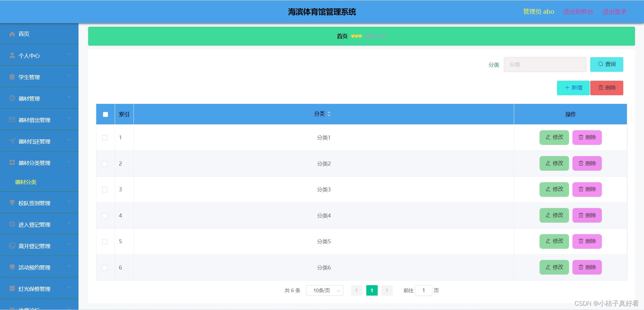
Task: Click 删除 for row 分类3
Action: coord(587,189)
